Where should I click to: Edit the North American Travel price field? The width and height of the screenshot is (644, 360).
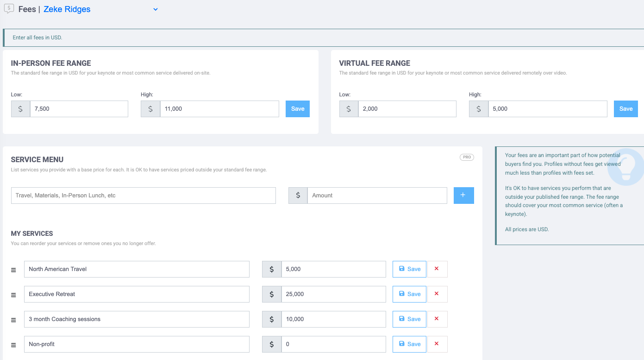pos(334,269)
